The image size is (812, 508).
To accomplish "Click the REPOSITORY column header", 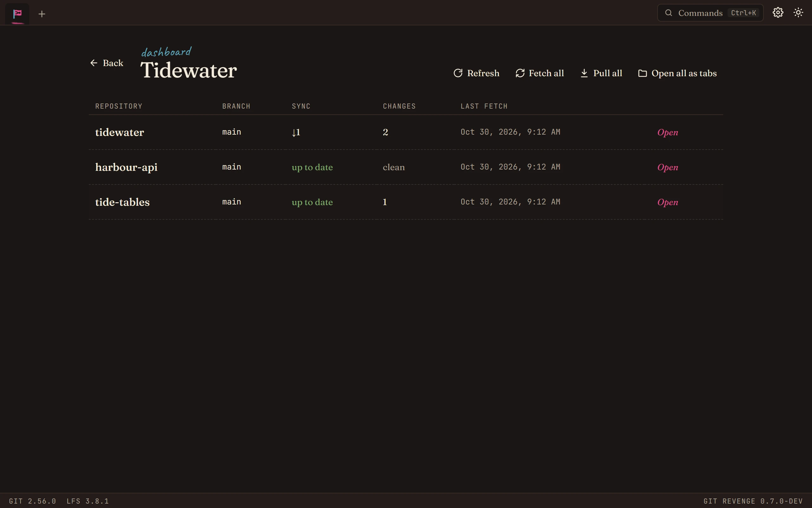I will (x=119, y=106).
